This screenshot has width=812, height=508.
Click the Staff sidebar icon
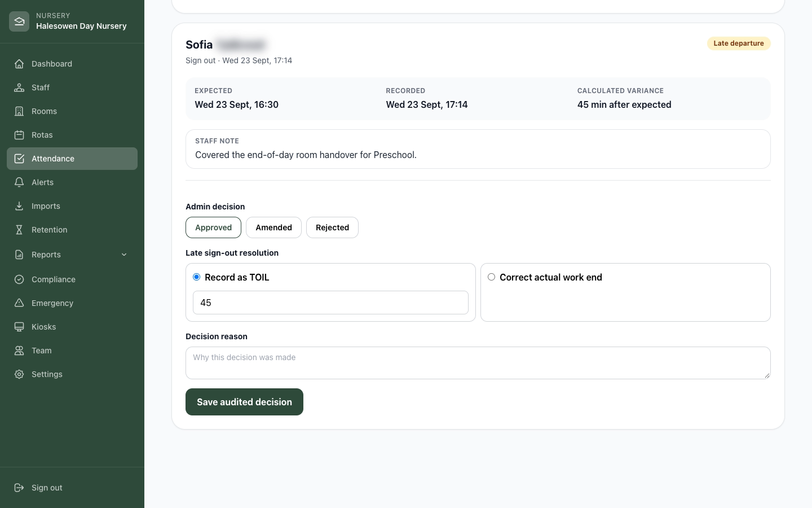tap(19, 87)
